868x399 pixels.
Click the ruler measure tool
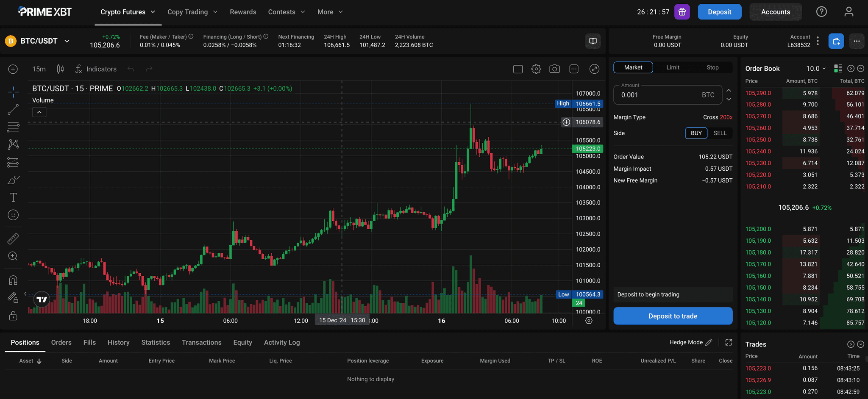pos(13,239)
